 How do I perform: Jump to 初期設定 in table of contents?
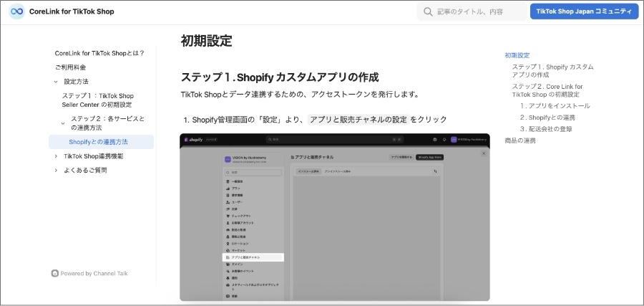point(517,55)
